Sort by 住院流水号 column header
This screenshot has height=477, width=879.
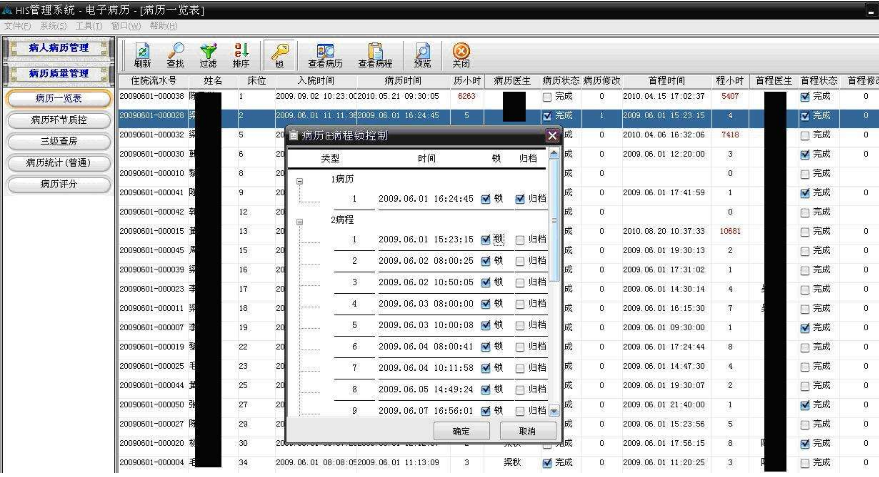pyautogui.click(x=153, y=81)
